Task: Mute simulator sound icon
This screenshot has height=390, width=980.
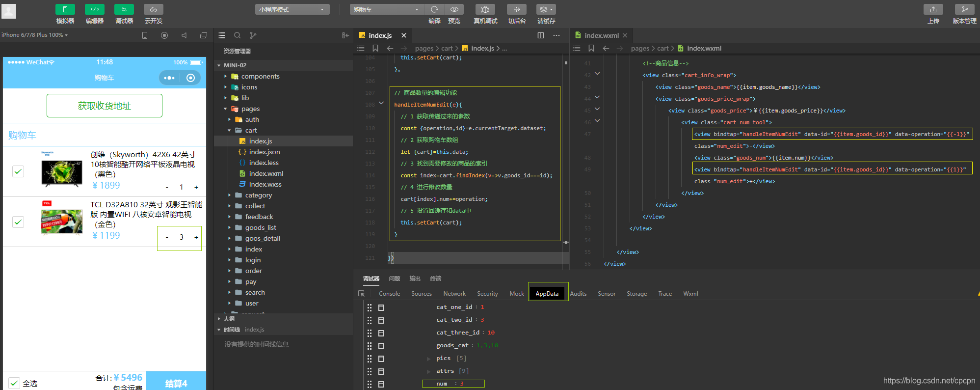Action: point(184,35)
